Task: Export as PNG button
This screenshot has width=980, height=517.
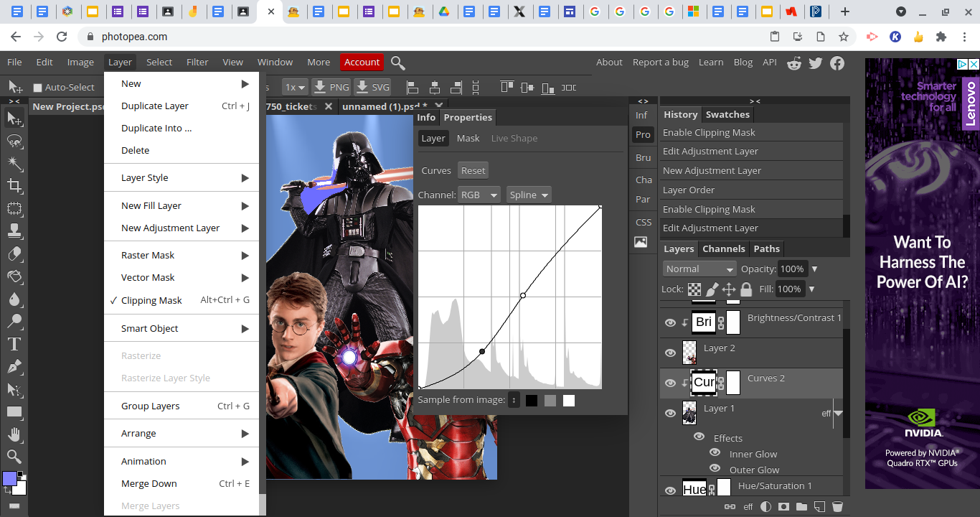Action: 331,88
